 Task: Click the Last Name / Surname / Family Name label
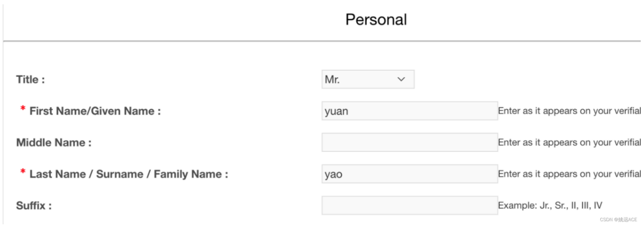(129, 174)
